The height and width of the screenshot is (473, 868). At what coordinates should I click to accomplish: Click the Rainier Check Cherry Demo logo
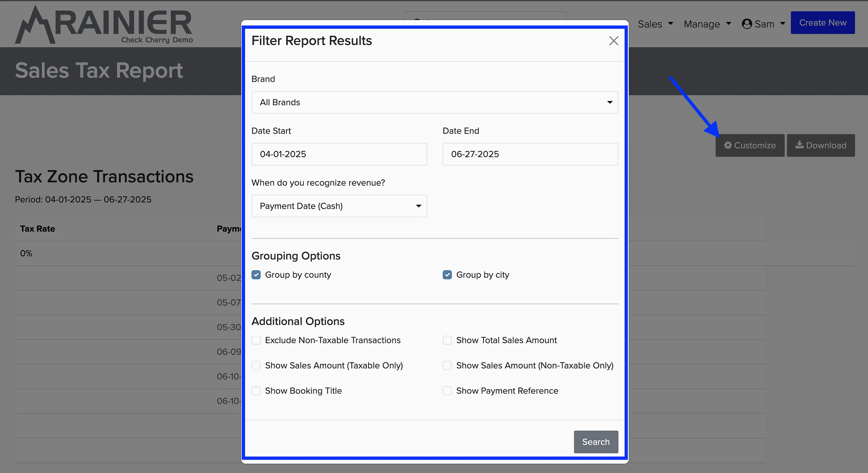tap(104, 25)
